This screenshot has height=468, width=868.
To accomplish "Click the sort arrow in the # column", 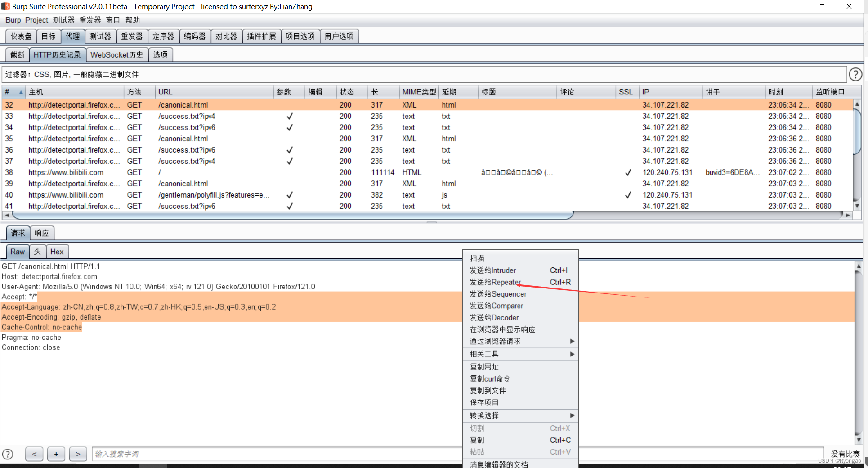I will coord(21,92).
